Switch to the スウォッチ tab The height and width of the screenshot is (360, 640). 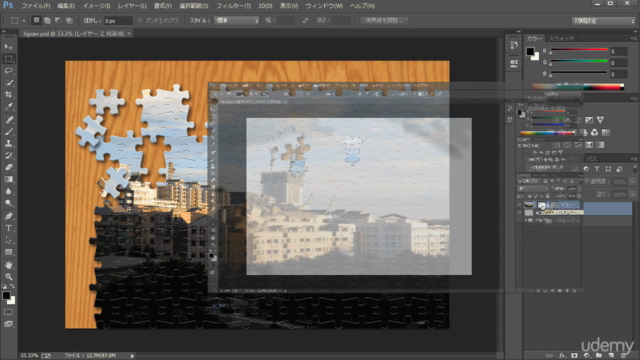click(561, 38)
